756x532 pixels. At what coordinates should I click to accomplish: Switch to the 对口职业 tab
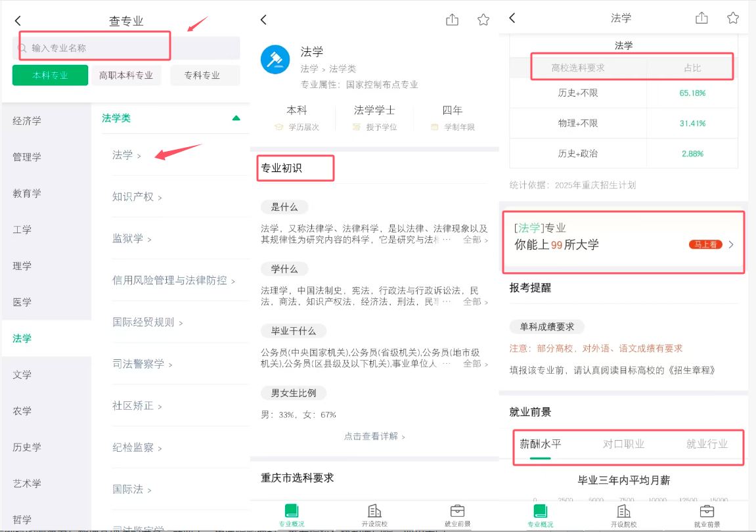point(623,444)
